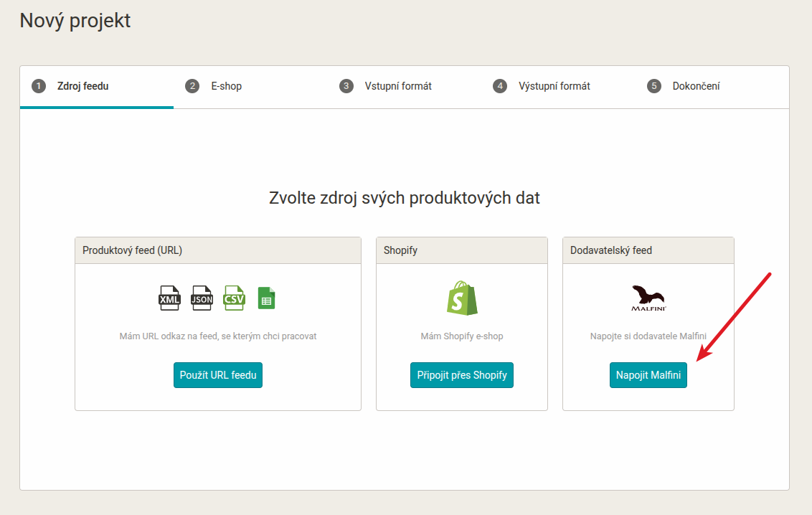Viewport: 812px width, 515px height.
Task: Select the Výstupní formát tab
Action: (558, 87)
